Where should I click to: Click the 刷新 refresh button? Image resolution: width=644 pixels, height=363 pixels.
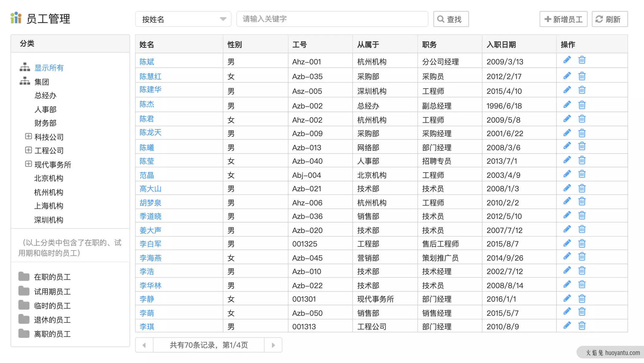[610, 19]
